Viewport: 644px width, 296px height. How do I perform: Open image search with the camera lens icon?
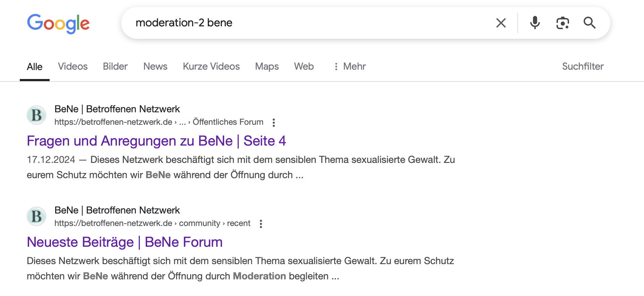(562, 23)
